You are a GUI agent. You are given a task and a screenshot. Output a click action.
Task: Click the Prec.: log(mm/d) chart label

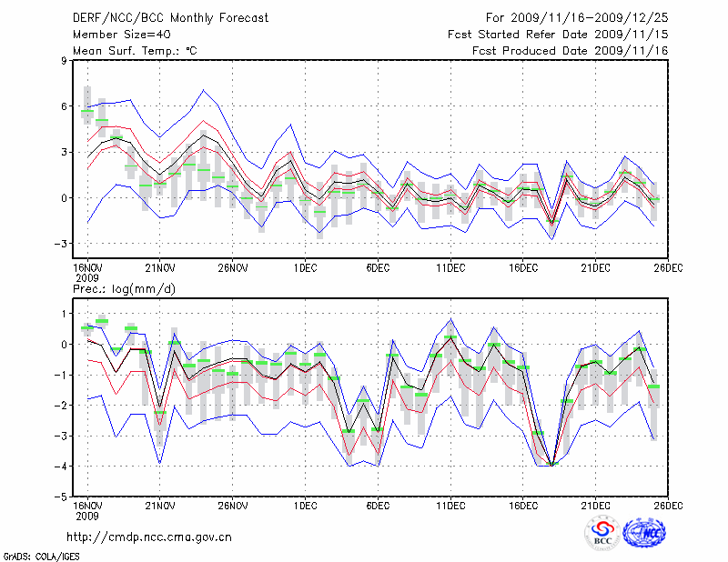tap(124, 288)
